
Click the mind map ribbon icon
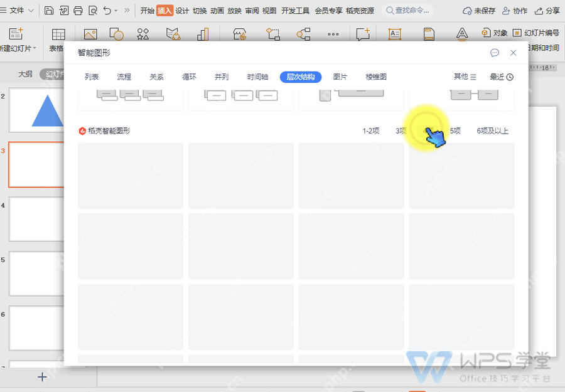click(x=303, y=34)
